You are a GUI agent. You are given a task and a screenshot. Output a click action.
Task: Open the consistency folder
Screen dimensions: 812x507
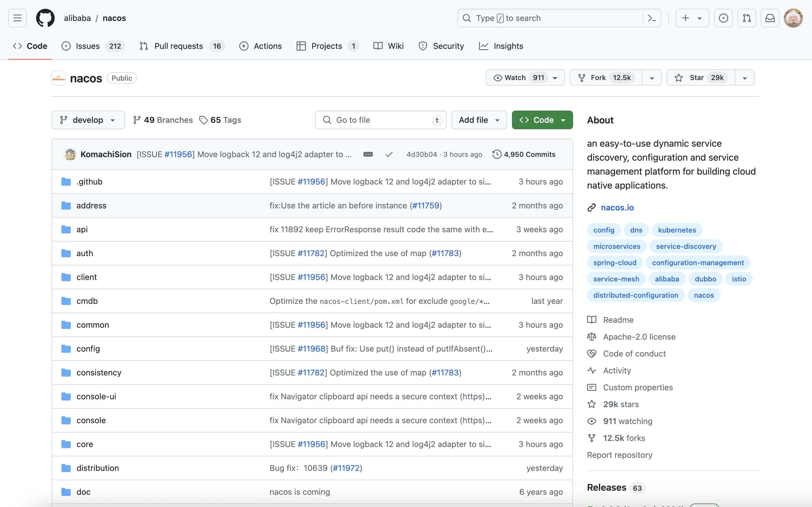tap(99, 373)
